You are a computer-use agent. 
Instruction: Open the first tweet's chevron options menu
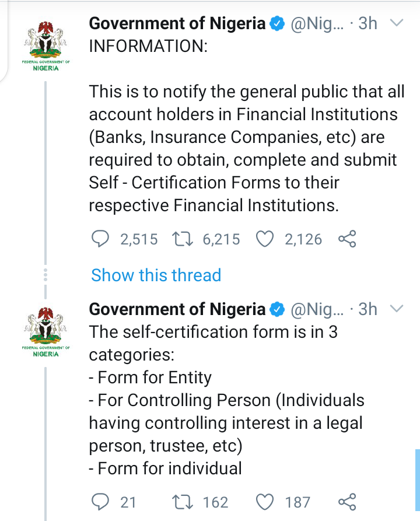396,23
